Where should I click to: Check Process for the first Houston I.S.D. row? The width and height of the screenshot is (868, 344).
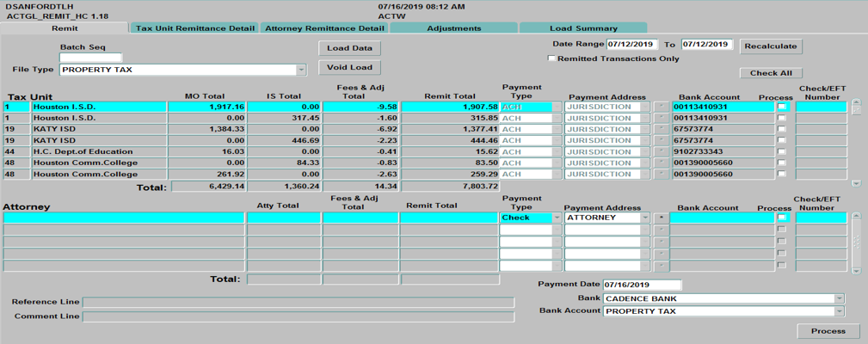(x=781, y=107)
